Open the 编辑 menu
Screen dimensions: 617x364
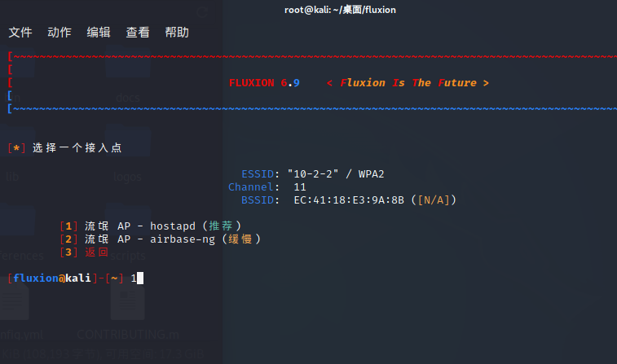99,33
